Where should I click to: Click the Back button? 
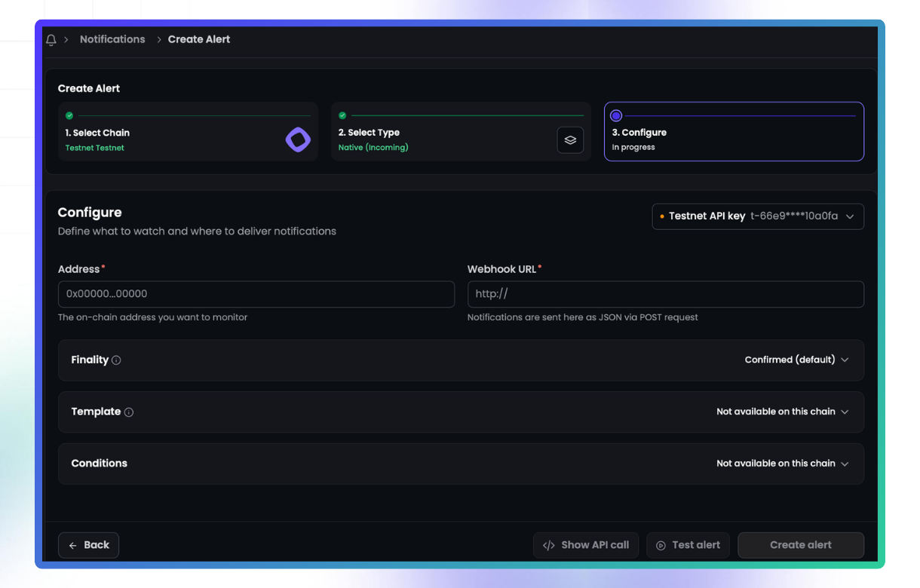88,545
